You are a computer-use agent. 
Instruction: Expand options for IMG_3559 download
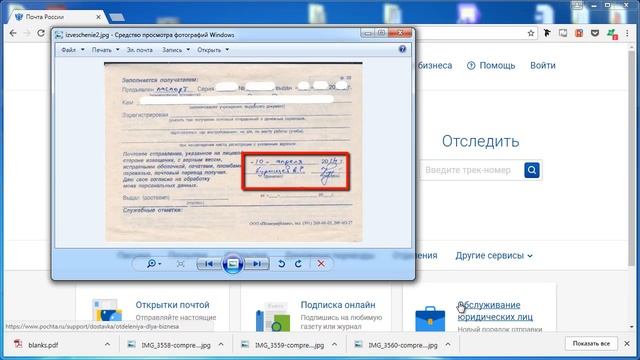(x=334, y=344)
